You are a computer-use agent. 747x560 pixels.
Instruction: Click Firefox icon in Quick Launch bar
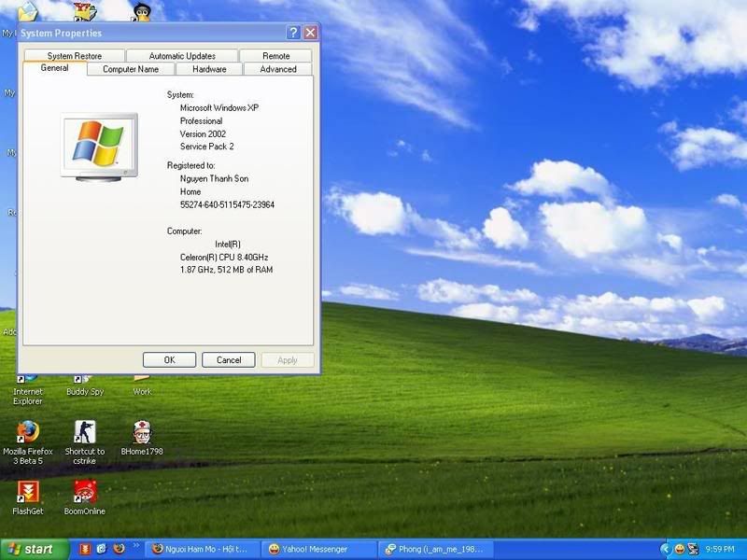pos(119,550)
